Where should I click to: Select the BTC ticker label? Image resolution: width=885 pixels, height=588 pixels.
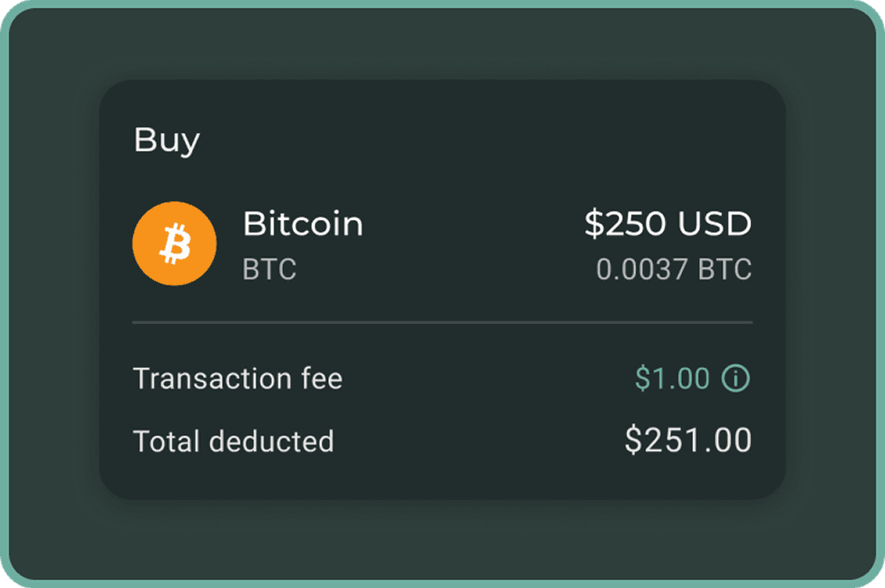[x=268, y=270]
